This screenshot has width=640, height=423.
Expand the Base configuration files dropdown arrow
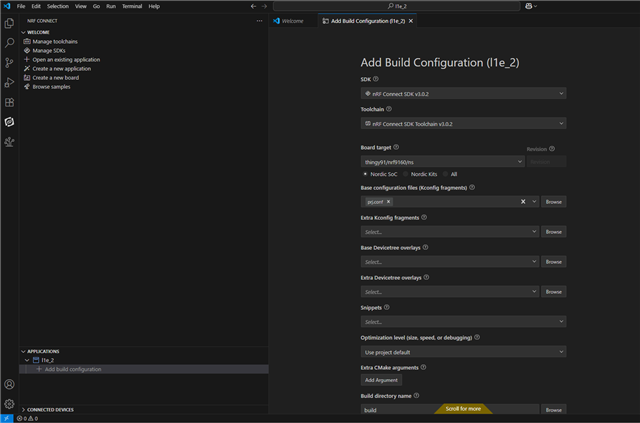point(534,201)
